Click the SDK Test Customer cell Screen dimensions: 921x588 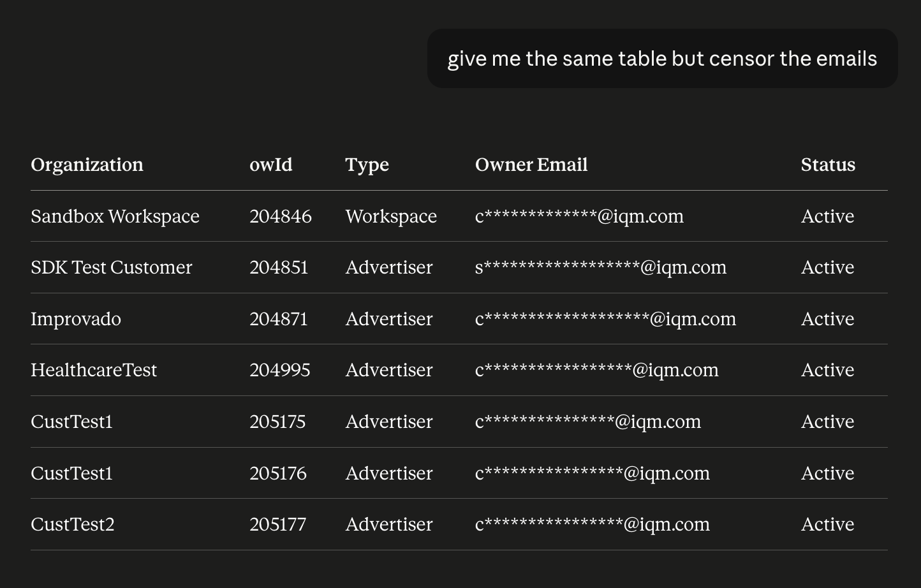coord(111,267)
